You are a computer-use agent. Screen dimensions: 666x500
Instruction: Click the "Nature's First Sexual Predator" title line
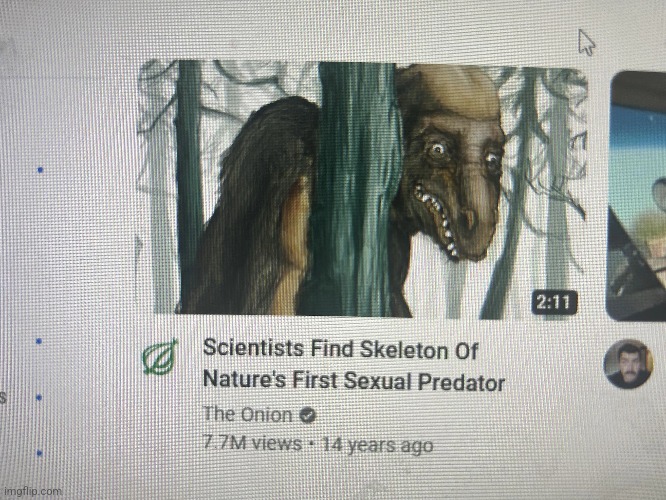[x=354, y=380]
